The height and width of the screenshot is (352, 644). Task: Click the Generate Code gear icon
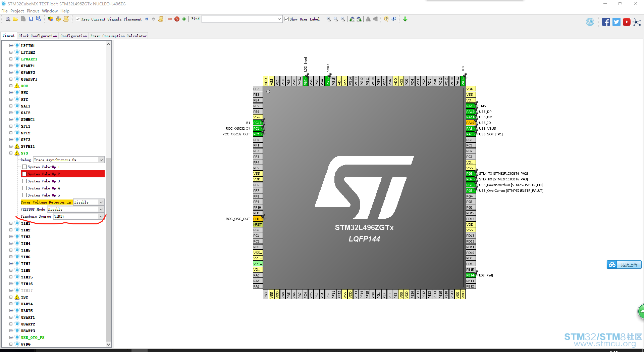[58, 19]
